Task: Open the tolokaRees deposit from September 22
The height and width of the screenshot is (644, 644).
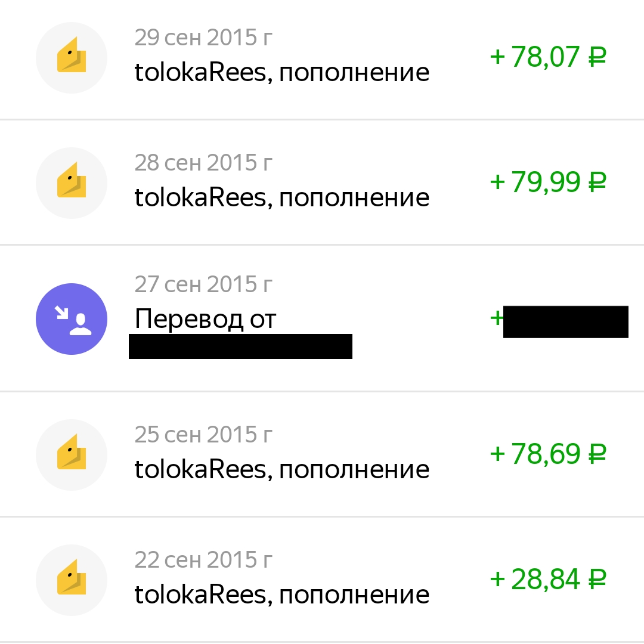Action: point(281,594)
